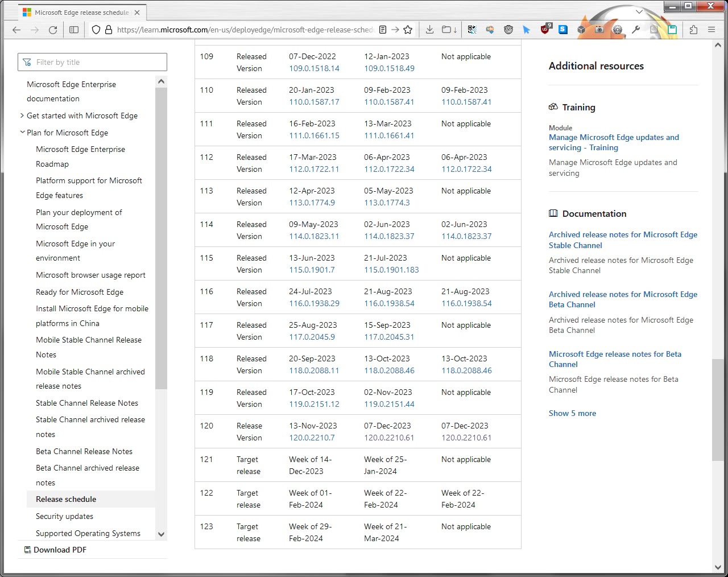The height and width of the screenshot is (577, 728).
Task: Click the address bar URL
Action: pos(246,30)
